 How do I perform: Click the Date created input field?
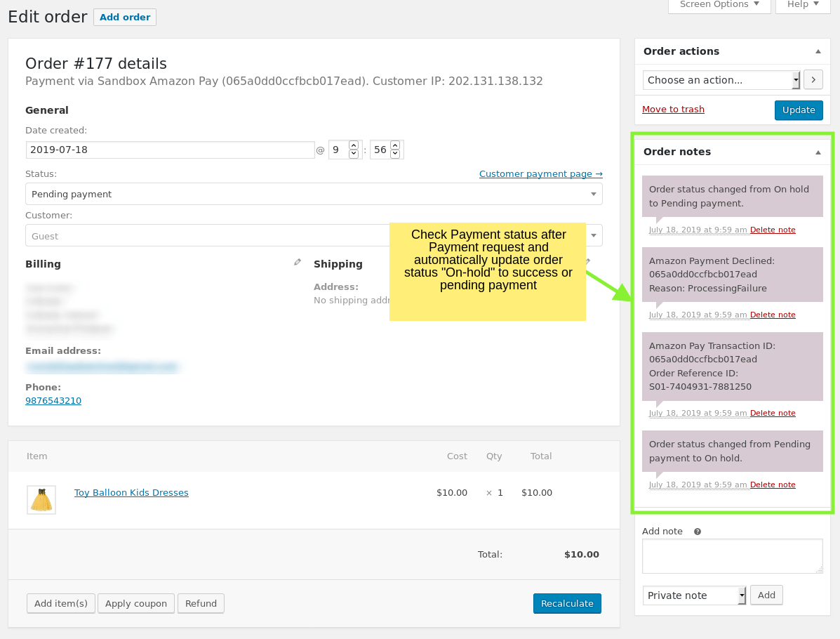click(170, 150)
